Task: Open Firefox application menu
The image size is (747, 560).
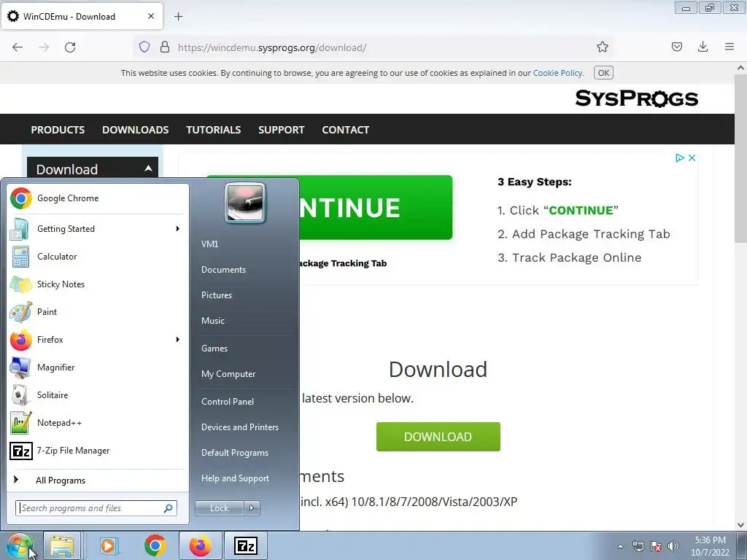Action: 729,47
